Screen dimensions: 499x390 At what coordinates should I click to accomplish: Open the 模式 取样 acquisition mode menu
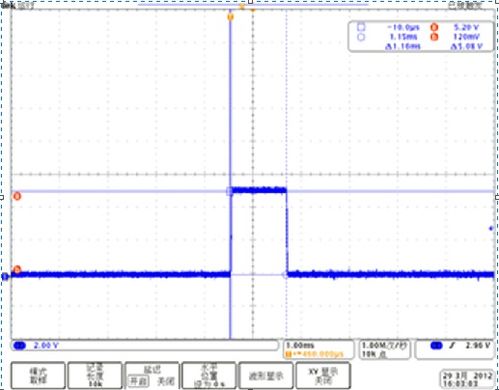click(x=38, y=375)
